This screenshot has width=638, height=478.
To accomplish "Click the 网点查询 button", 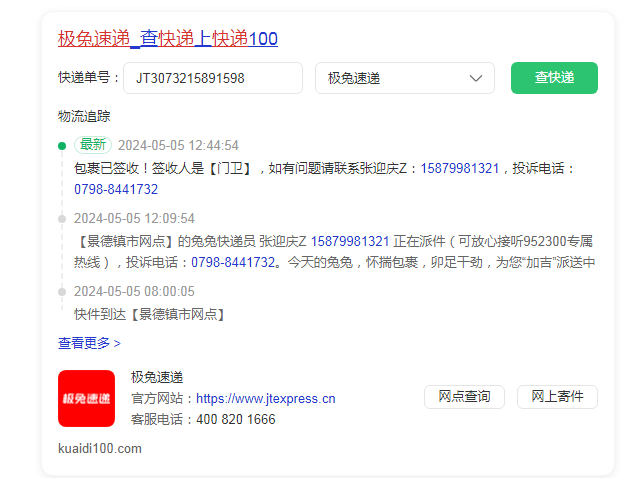I will pos(464,397).
